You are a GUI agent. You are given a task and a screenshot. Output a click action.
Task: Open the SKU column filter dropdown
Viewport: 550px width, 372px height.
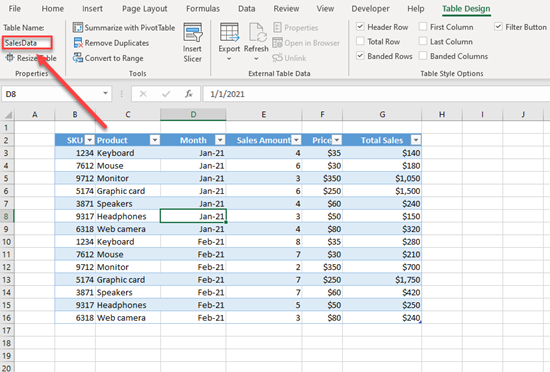click(x=90, y=140)
